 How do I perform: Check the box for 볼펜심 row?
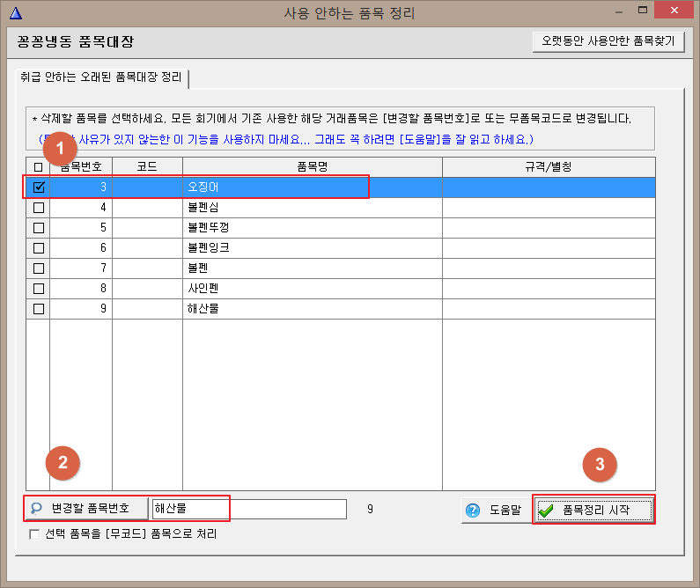(39, 208)
